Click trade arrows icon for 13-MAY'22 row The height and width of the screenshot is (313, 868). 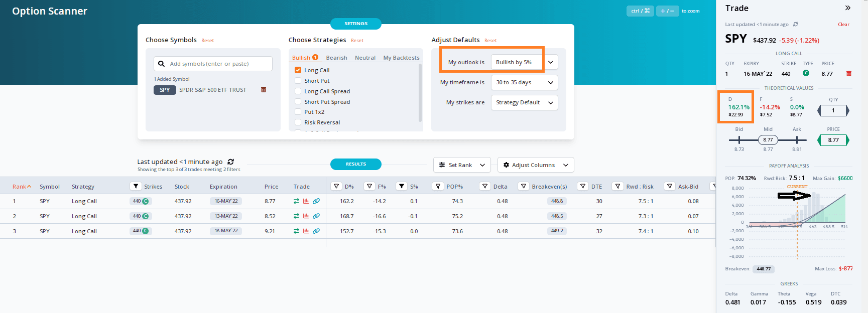(296, 216)
